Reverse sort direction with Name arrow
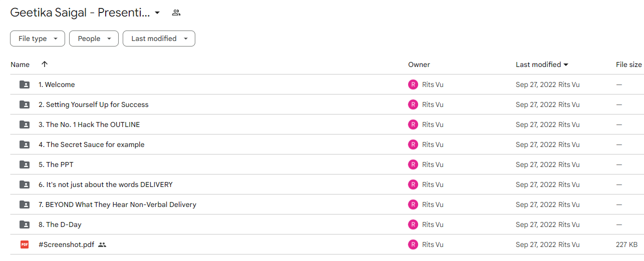 coord(45,64)
